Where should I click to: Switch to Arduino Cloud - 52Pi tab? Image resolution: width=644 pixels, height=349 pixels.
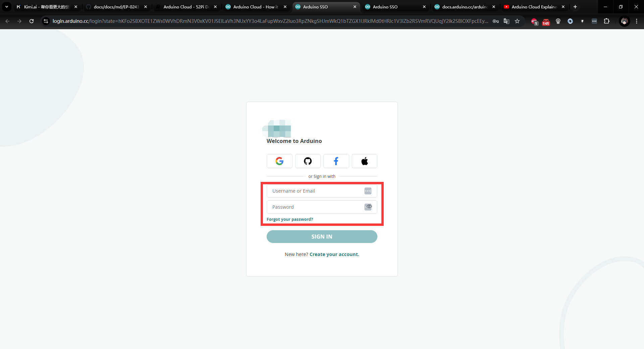[186, 7]
